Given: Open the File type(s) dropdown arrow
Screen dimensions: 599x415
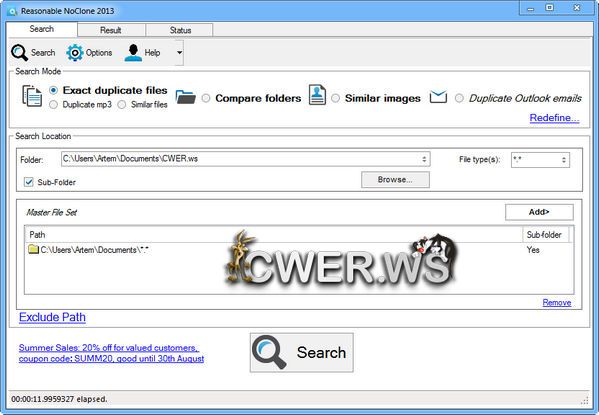Looking at the screenshot, I should (564, 160).
